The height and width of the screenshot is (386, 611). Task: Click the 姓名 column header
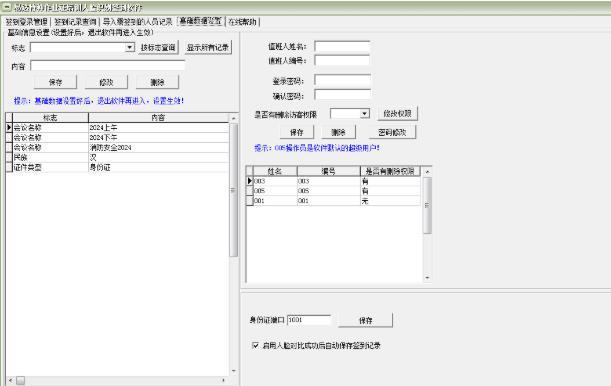(x=275, y=171)
